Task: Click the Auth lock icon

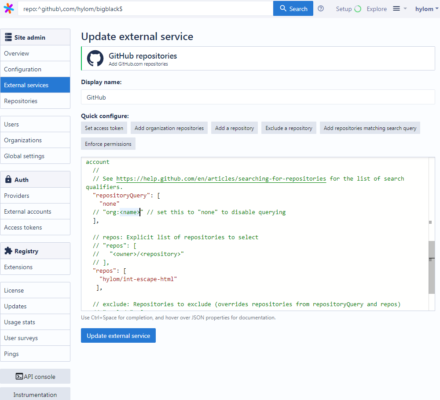Action: pos(8,179)
